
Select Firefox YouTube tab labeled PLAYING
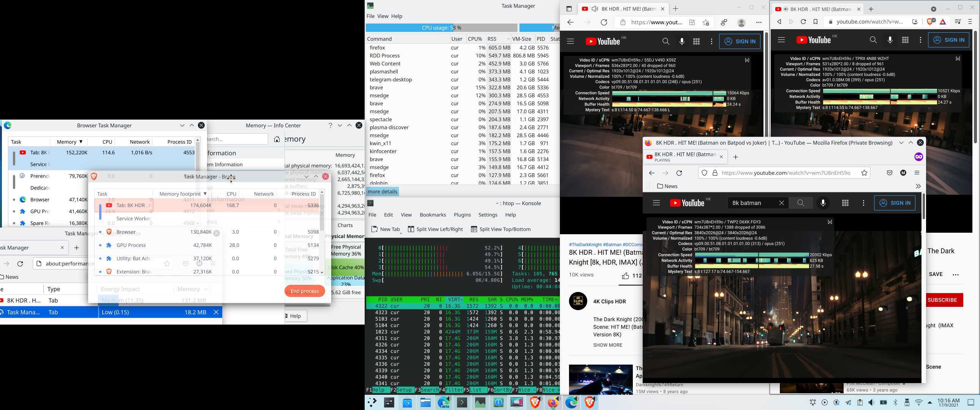[x=685, y=157]
